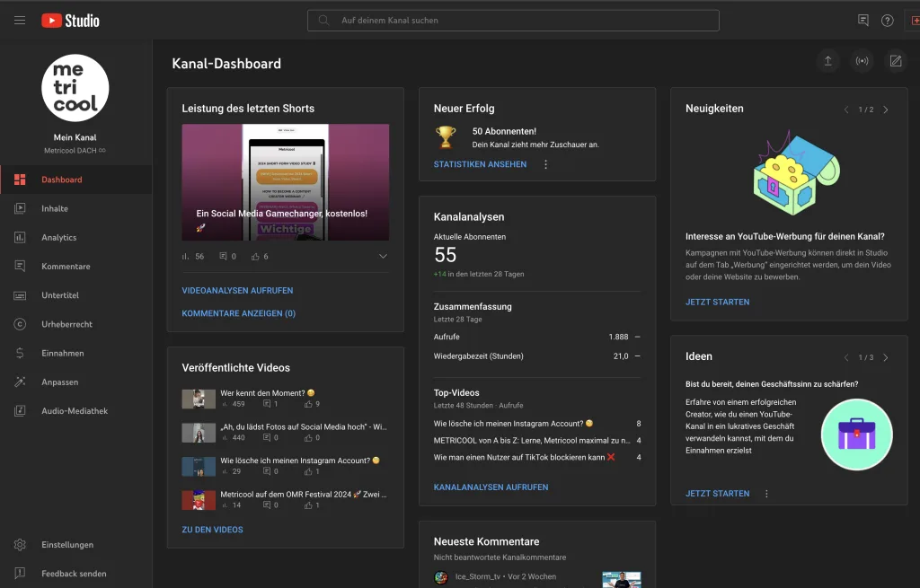The height and width of the screenshot is (588, 920).
Task: Open the Audio-Mediathek menu item
Action: click(76, 411)
